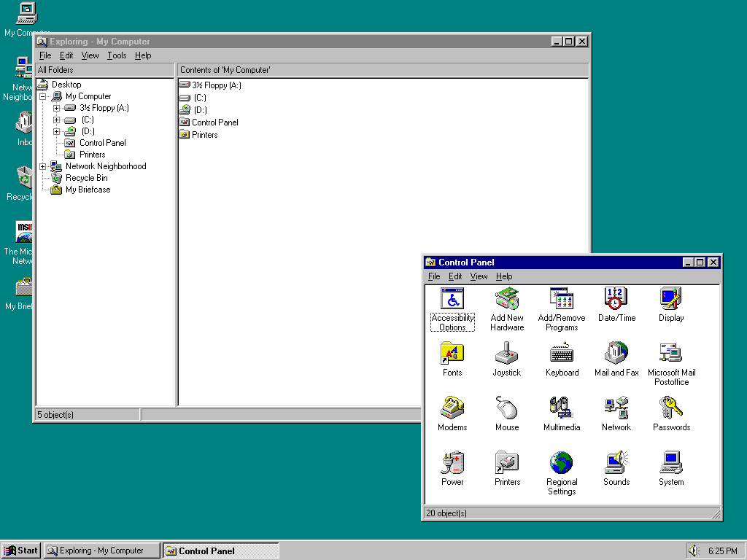
Task: Open the Add New Hardware icon
Action: (x=507, y=299)
